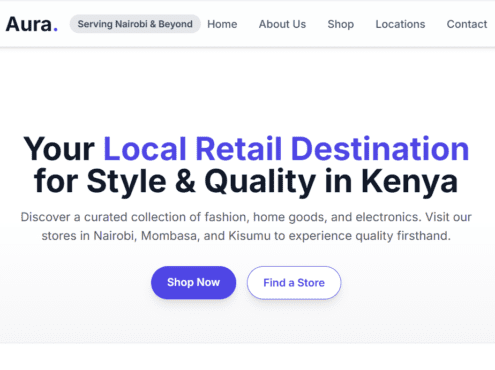Click the 'Discover a curated collection' paragraph
This screenshot has height=370, width=495.
click(x=246, y=226)
